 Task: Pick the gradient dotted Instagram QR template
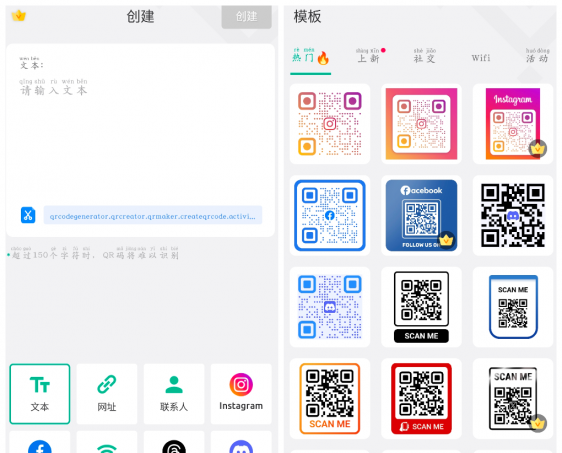click(x=330, y=124)
